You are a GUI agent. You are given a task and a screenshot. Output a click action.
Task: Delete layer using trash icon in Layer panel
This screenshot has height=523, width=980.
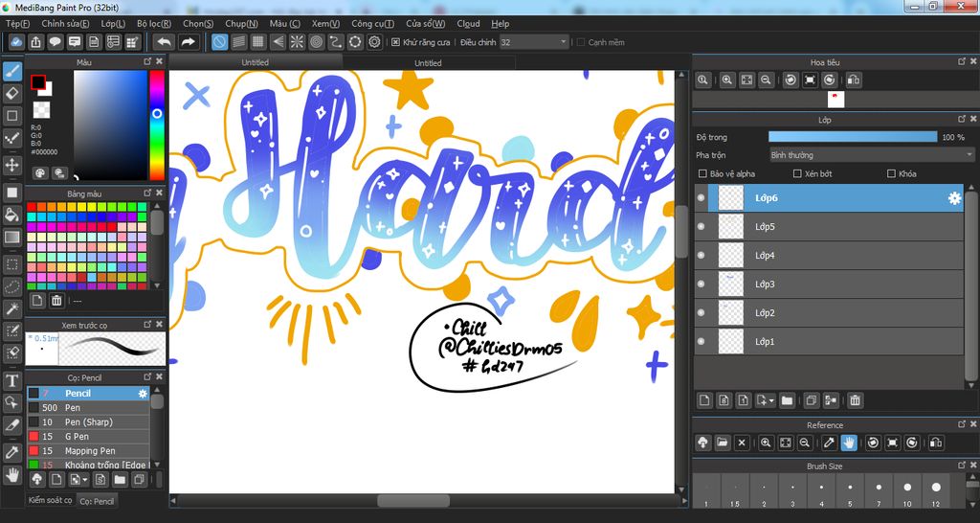pyautogui.click(x=855, y=399)
